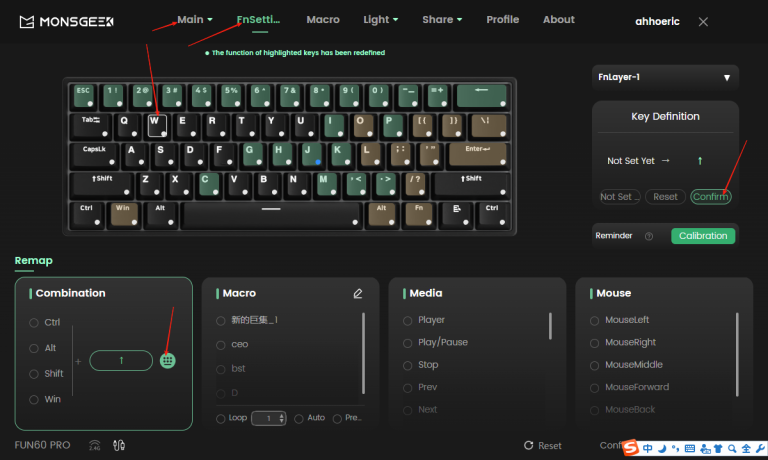Image resolution: width=768 pixels, height=460 pixels.
Task: Select the Ctrl modifier radio button
Action: tap(35, 323)
